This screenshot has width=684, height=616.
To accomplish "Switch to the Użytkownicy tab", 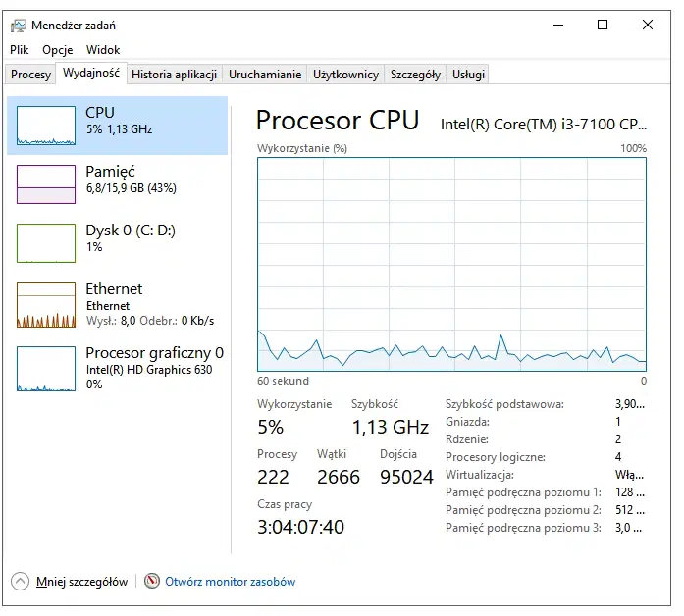I will [345, 75].
